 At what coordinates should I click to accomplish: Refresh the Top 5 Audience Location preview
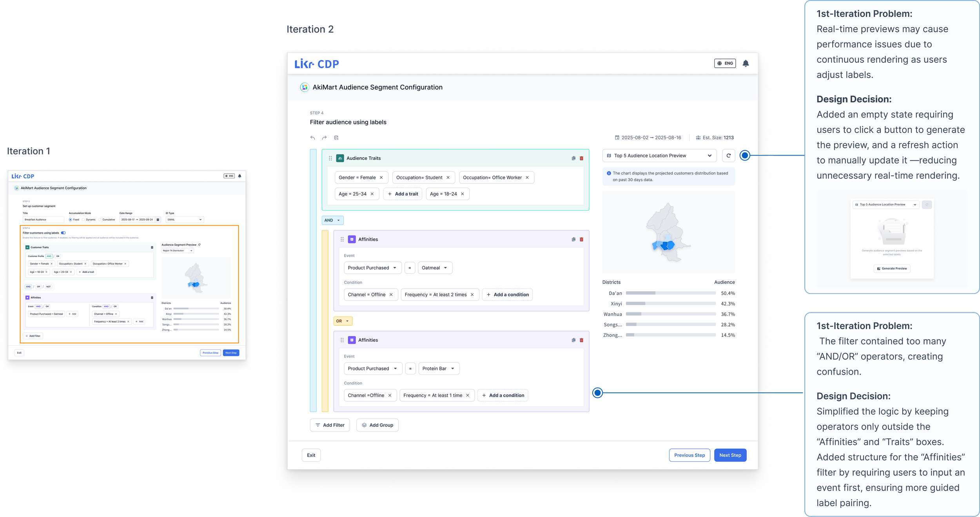(728, 156)
